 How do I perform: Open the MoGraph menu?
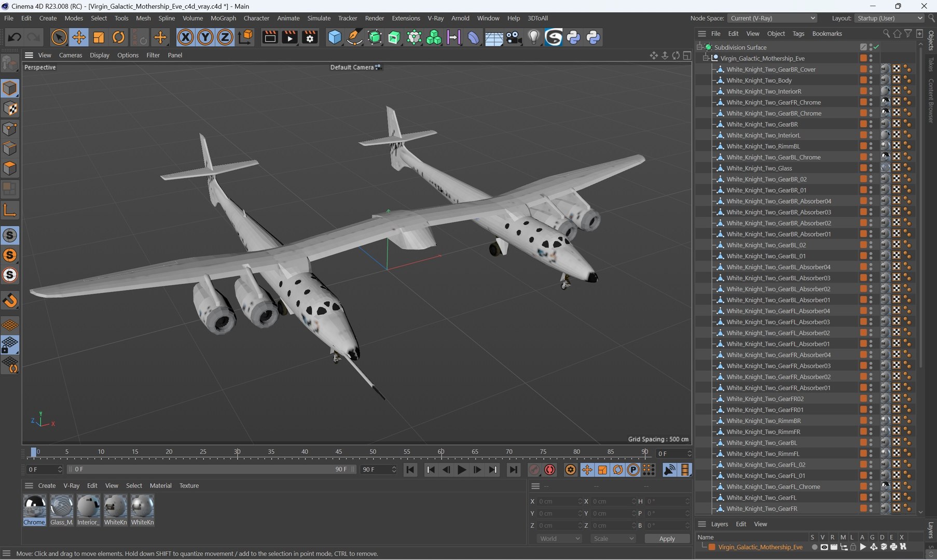click(223, 18)
